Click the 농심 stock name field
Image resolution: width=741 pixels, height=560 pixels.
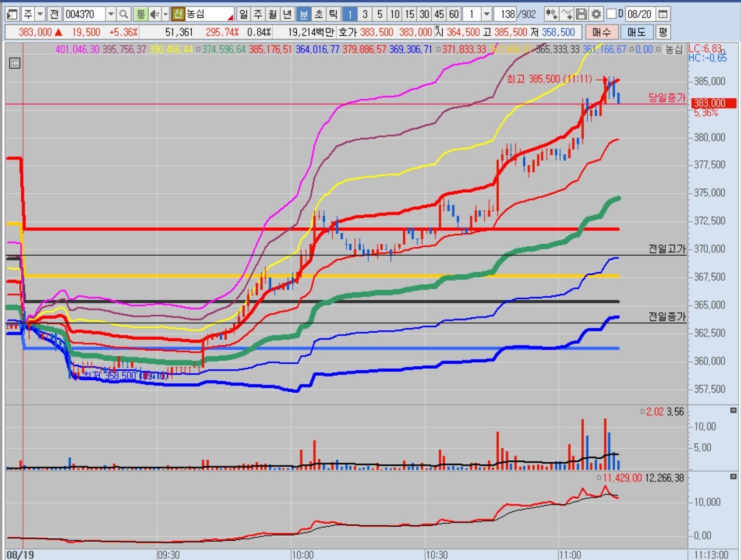[x=209, y=14]
